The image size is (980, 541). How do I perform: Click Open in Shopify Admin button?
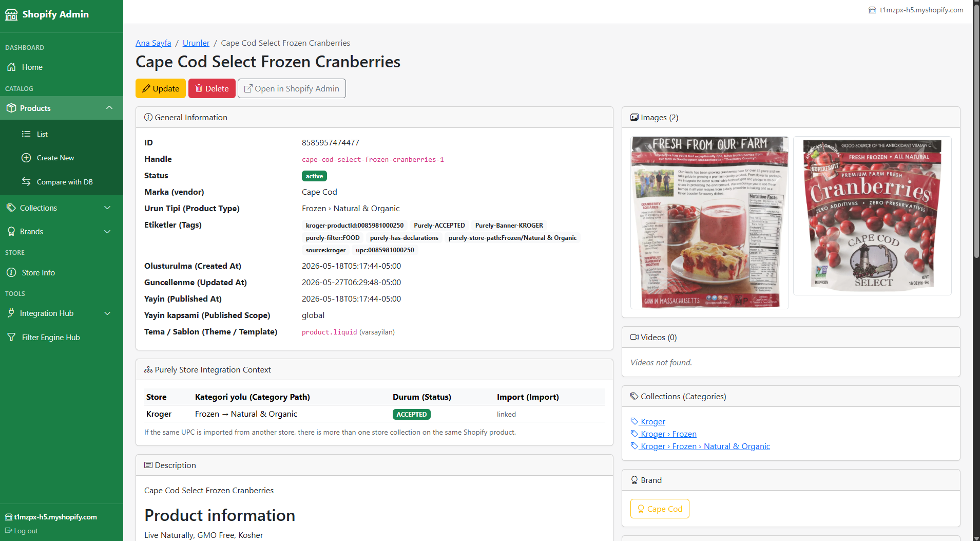pyautogui.click(x=292, y=88)
